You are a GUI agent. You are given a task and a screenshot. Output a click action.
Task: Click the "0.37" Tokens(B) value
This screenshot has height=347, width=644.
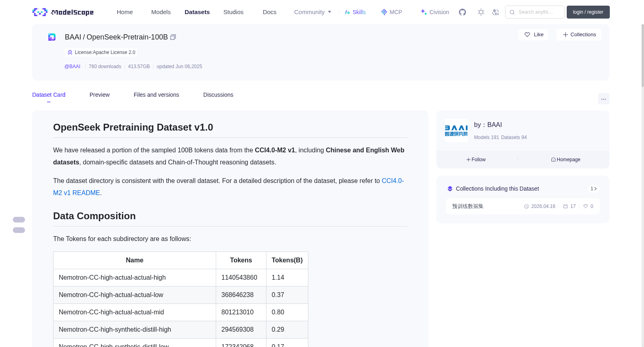click(x=278, y=295)
